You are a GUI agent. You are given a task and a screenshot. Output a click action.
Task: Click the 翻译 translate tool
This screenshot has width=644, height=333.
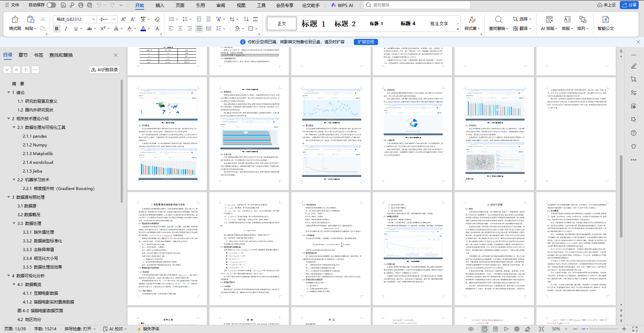[522, 29]
